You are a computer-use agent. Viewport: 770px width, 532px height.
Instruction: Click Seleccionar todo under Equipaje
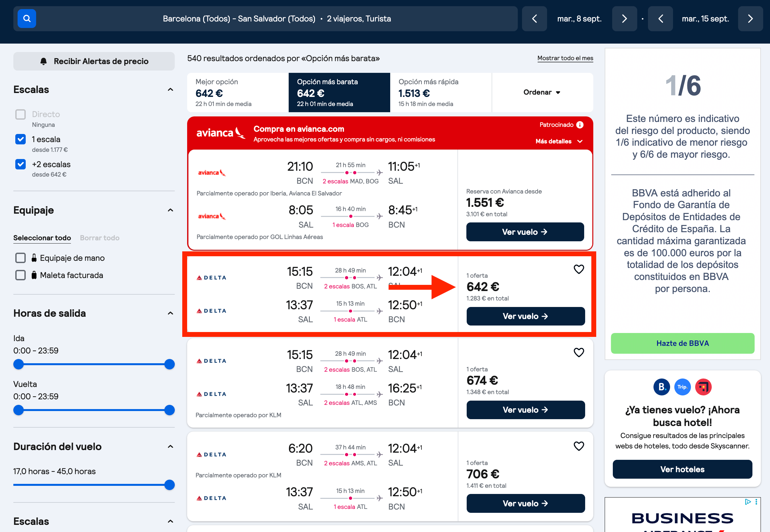42,238
